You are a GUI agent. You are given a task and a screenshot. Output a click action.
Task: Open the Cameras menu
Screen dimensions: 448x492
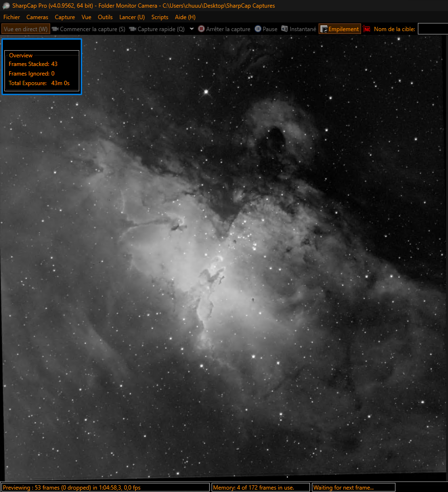(37, 17)
